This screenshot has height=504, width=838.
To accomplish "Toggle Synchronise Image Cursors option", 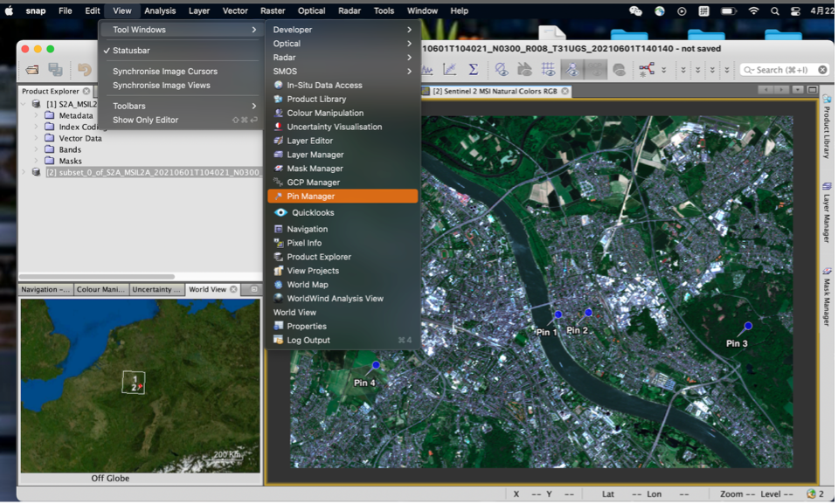I will (x=164, y=72).
